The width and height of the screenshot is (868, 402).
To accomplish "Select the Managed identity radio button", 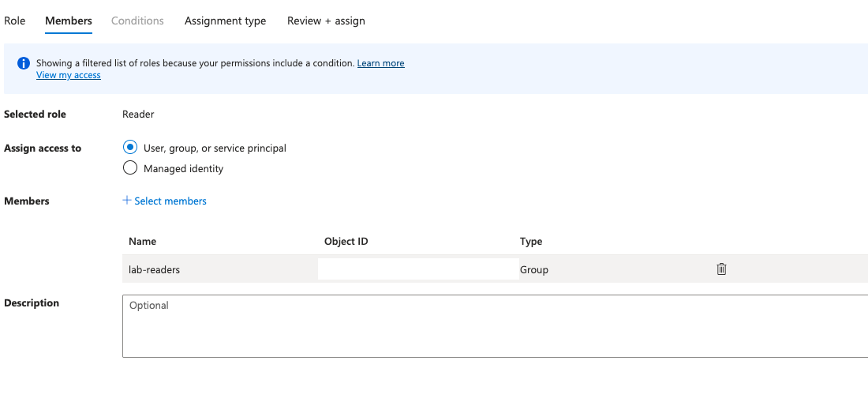I will pos(130,167).
